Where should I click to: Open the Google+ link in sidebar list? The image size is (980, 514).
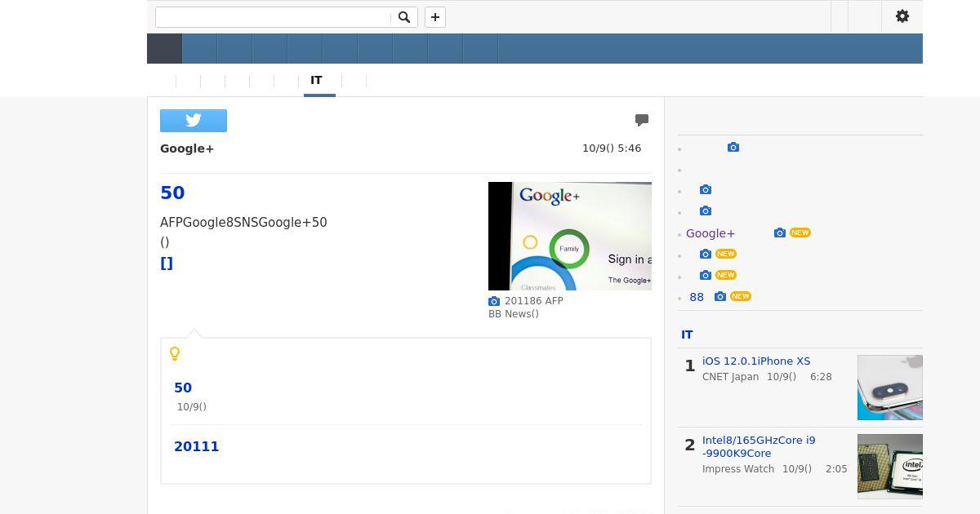[710, 233]
